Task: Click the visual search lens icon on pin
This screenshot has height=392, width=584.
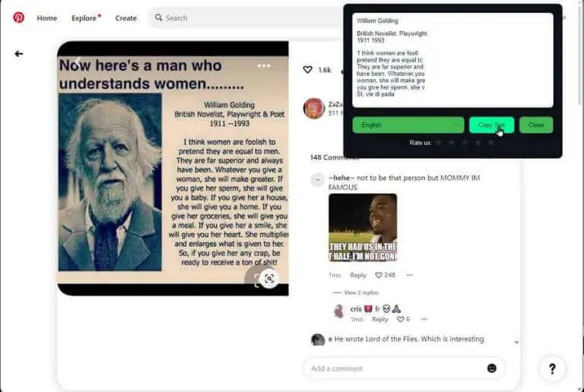Action: pyautogui.click(x=269, y=279)
